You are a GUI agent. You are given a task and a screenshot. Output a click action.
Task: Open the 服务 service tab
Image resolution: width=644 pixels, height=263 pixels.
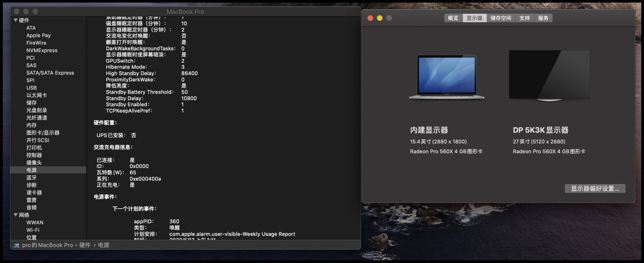point(543,18)
